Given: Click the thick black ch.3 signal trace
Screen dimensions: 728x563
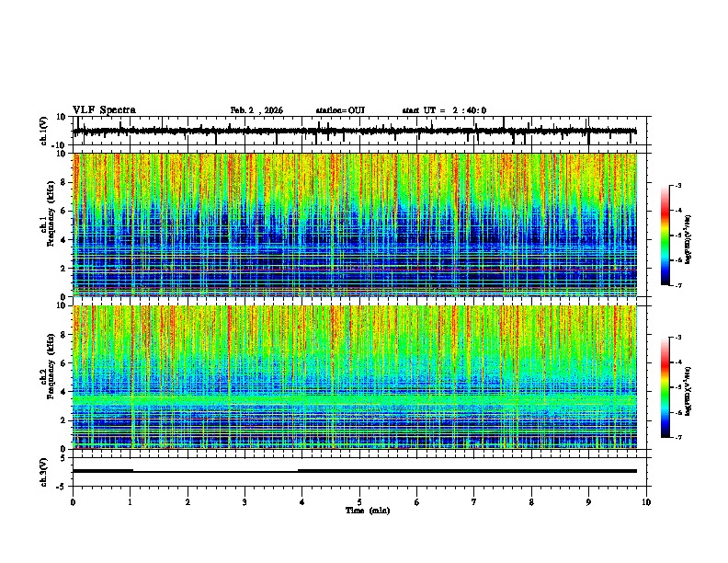Looking at the screenshot, I should click(x=354, y=471).
